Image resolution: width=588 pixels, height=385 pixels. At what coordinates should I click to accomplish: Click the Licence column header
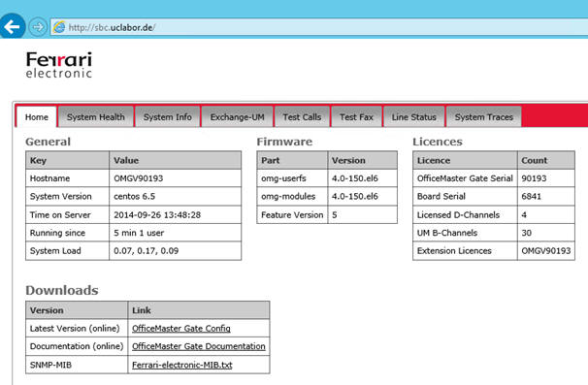(465, 160)
